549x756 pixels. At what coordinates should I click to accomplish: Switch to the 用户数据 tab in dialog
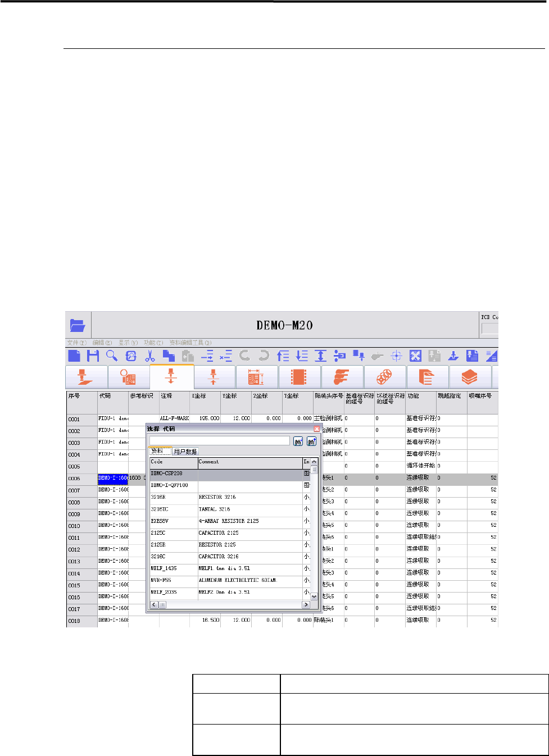point(185,452)
